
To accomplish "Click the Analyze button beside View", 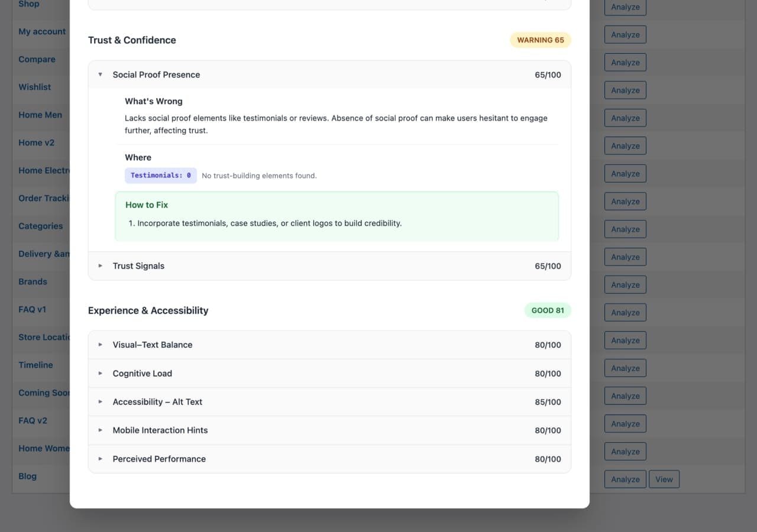I will [x=625, y=479].
